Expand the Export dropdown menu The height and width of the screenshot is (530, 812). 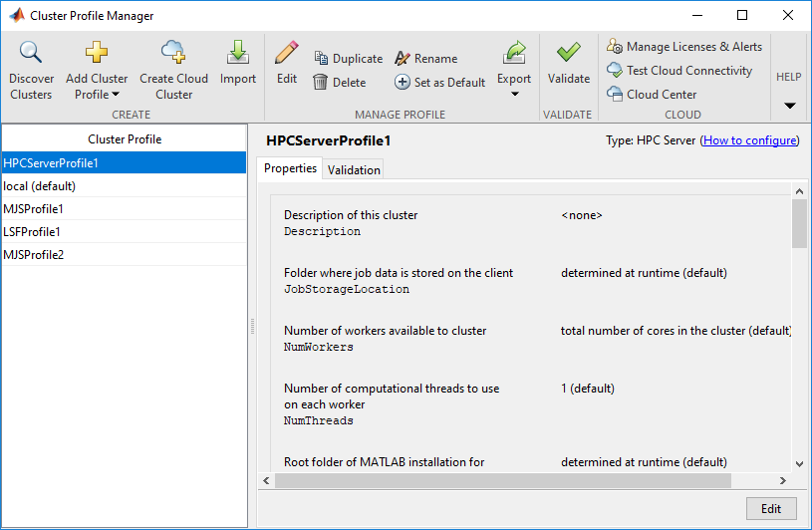(514, 95)
